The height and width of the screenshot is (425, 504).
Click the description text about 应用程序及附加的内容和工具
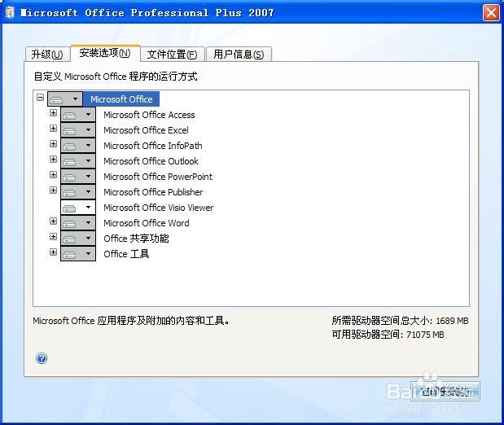pos(131,321)
